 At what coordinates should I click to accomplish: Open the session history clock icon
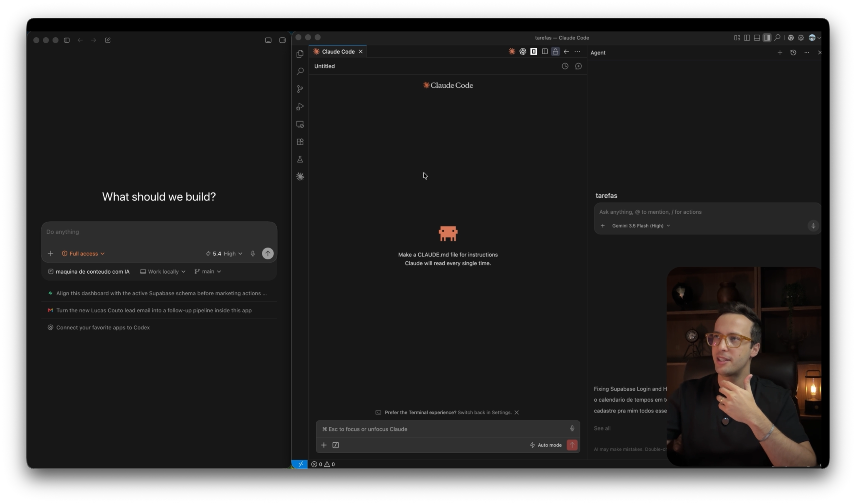click(x=565, y=66)
